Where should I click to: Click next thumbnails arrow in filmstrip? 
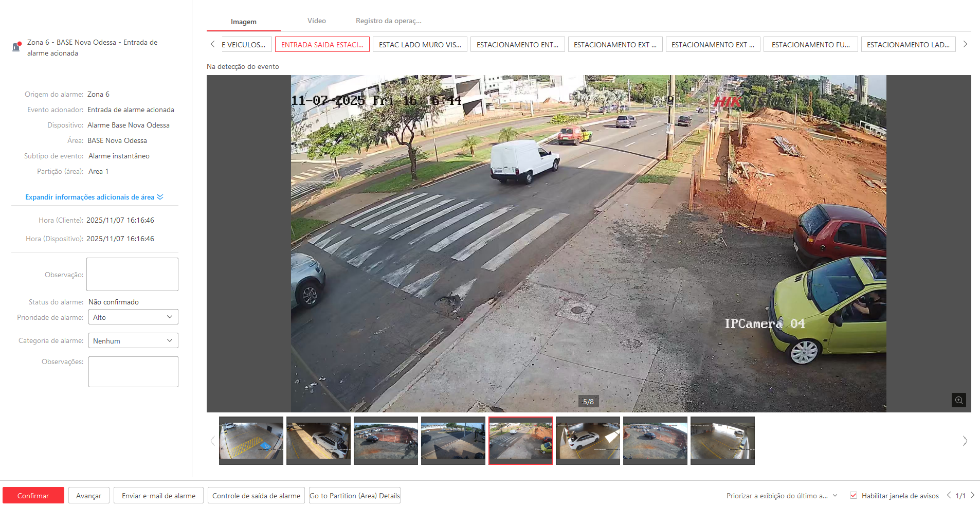[965, 441]
